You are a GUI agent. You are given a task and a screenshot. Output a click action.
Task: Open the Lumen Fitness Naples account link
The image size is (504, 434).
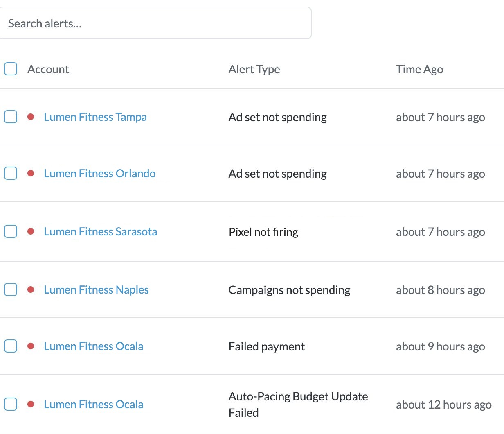(96, 290)
